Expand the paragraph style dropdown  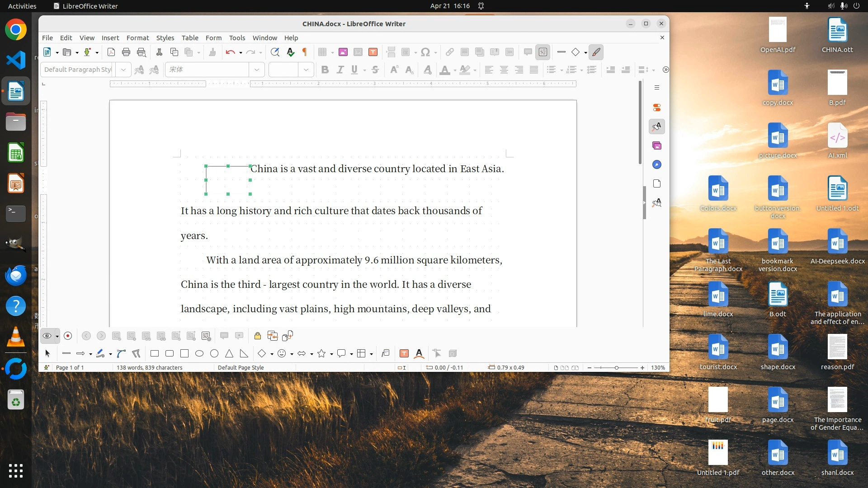[123, 70]
